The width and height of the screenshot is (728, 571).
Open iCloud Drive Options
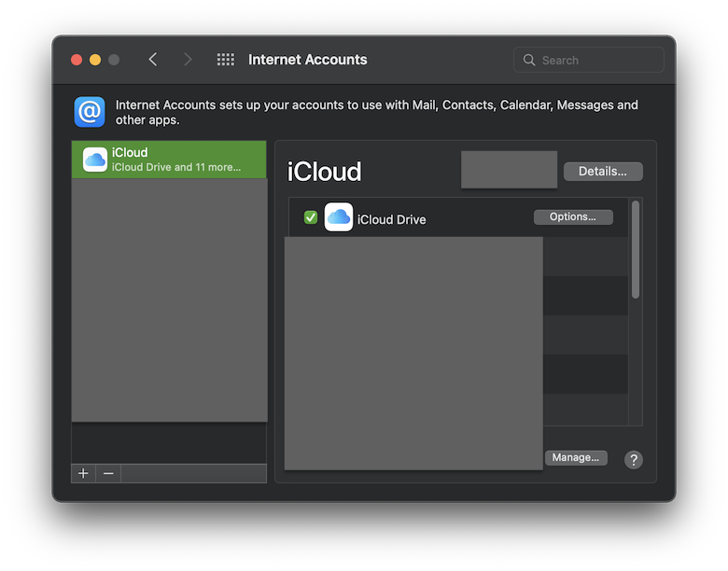pos(573,216)
